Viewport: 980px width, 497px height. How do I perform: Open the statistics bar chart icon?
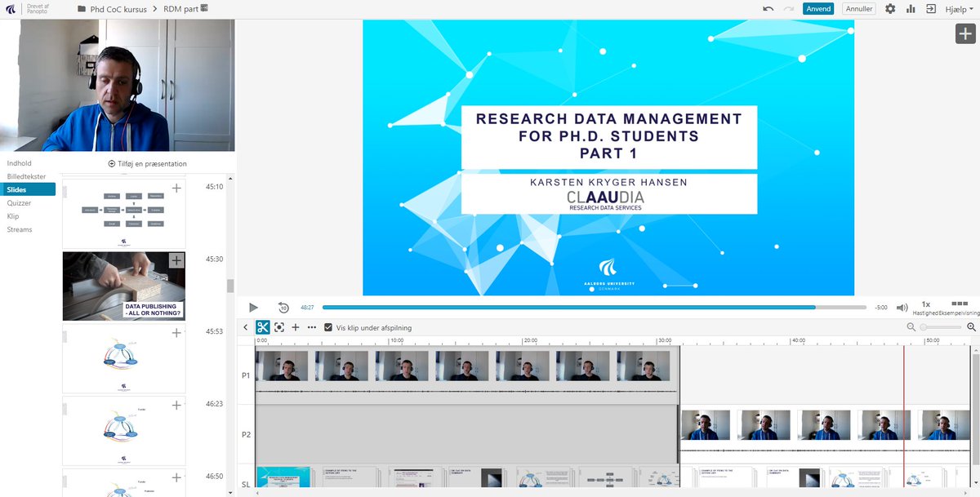click(911, 8)
